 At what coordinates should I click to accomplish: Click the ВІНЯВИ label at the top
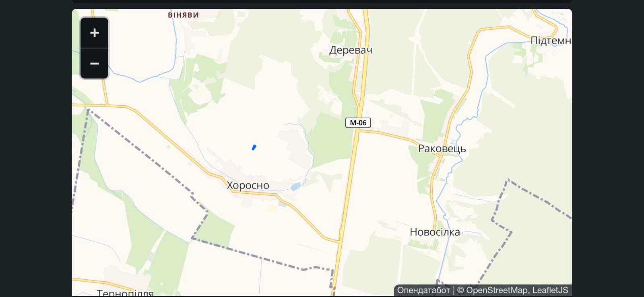pyautogui.click(x=184, y=15)
